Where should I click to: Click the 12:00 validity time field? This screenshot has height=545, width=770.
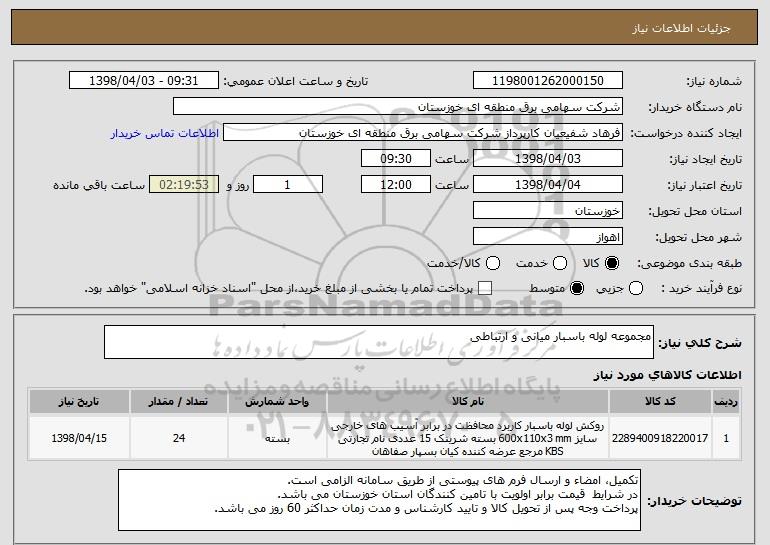point(396,185)
